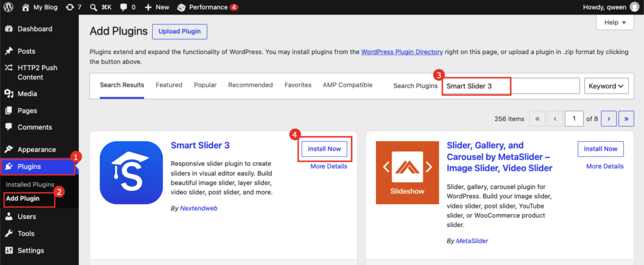Click the Comments icon in sidebar

coord(9,127)
